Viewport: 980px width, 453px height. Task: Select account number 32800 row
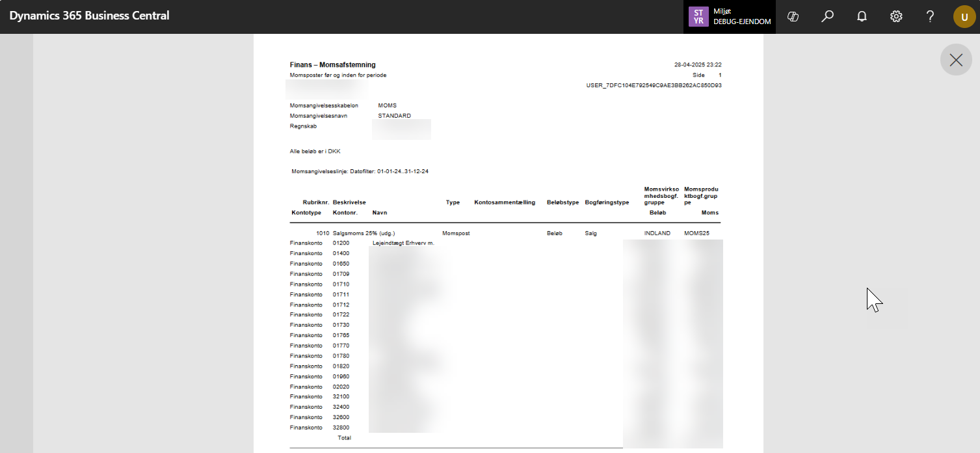pyautogui.click(x=341, y=428)
